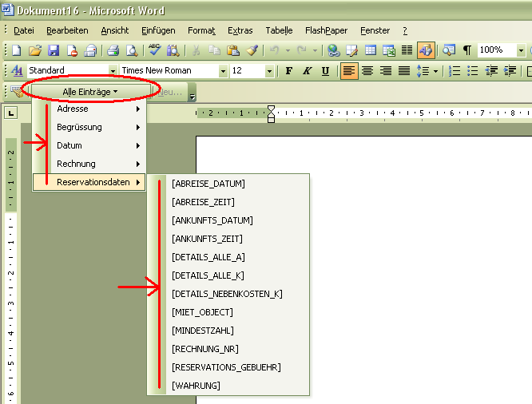
Task: Open the Standard style dropdown
Action: [113, 71]
